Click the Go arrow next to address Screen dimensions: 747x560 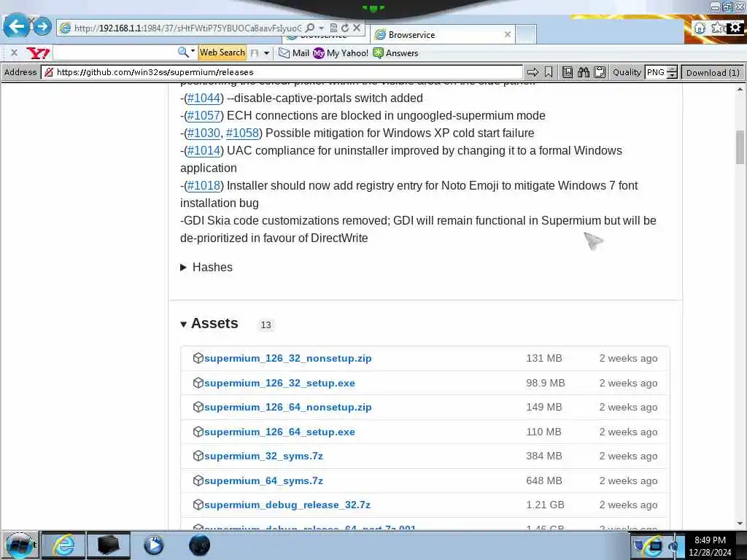pos(533,72)
